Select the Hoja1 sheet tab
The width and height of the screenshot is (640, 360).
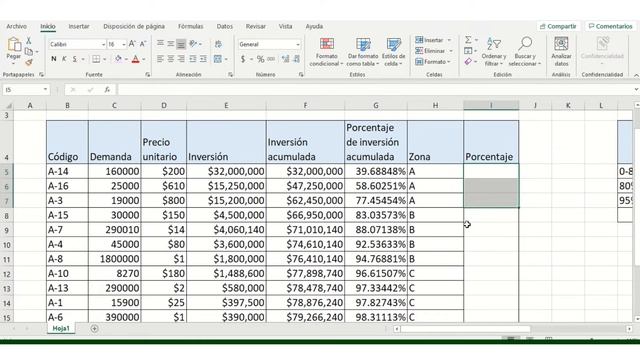61,329
